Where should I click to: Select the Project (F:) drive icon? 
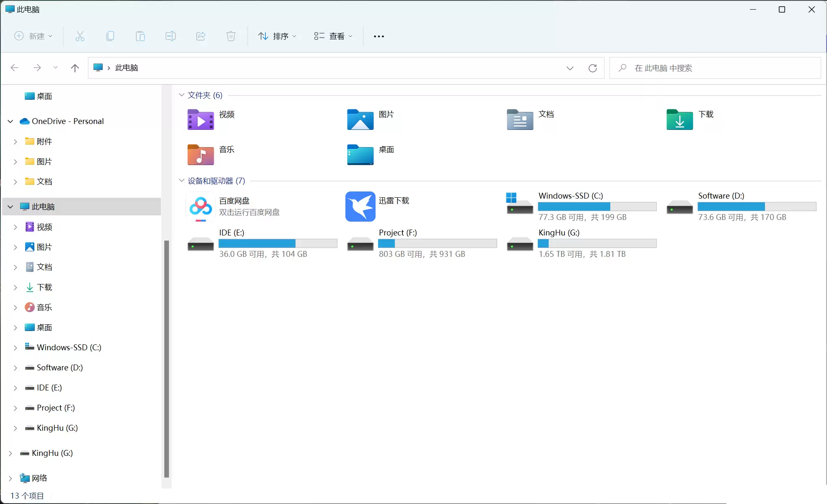click(x=360, y=244)
